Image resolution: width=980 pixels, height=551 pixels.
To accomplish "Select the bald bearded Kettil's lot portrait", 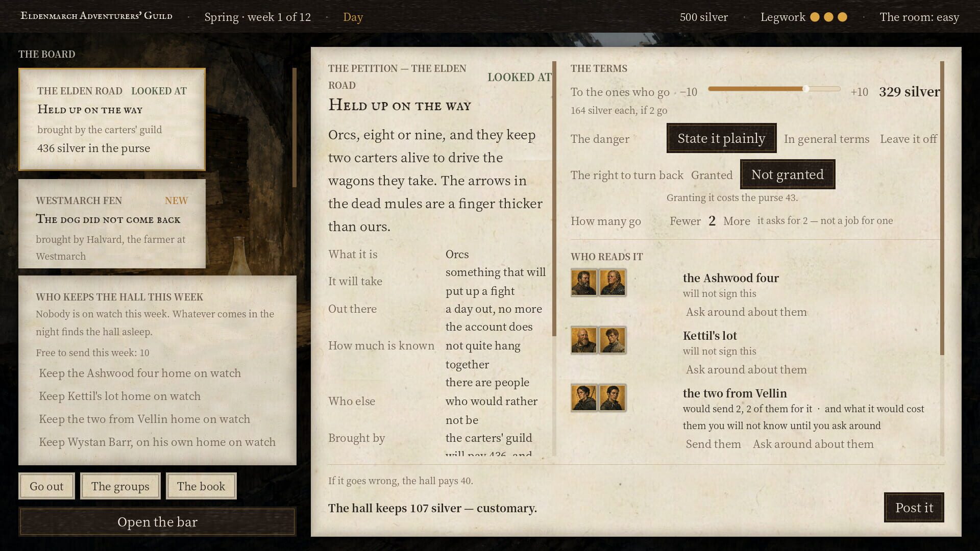I will (584, 340).
